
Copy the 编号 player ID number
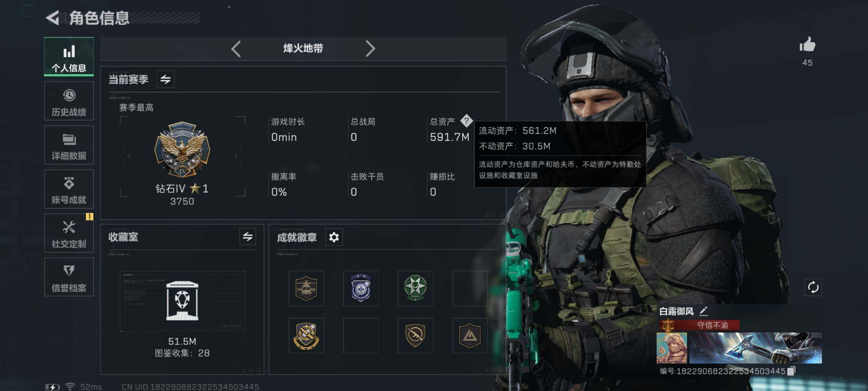791,371
